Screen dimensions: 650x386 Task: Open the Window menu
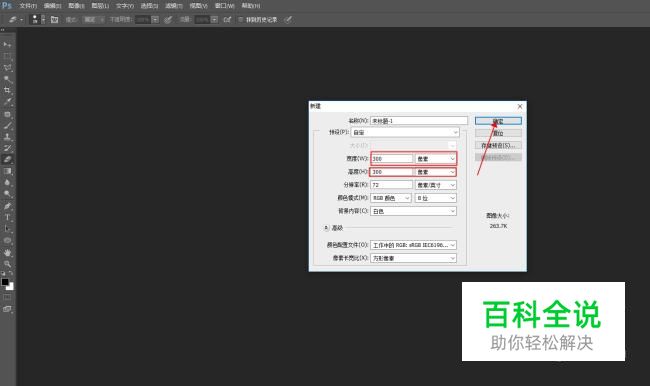tap(224, 6)
